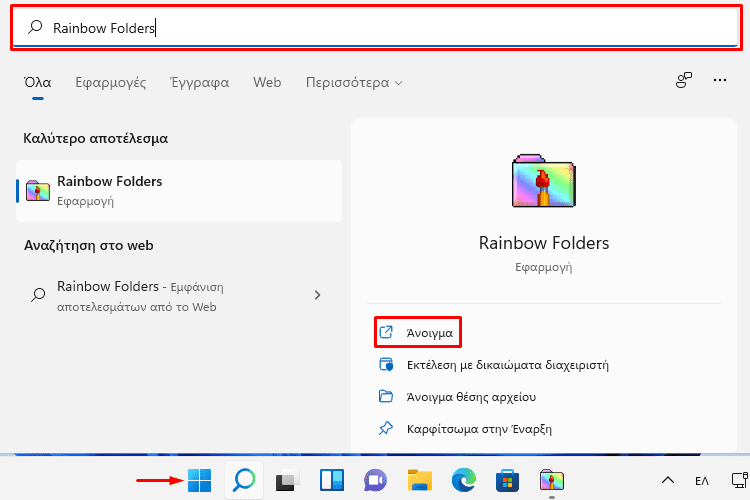Click the Windows Start button in taskbar
750x500 pixels.
[199, 480]
